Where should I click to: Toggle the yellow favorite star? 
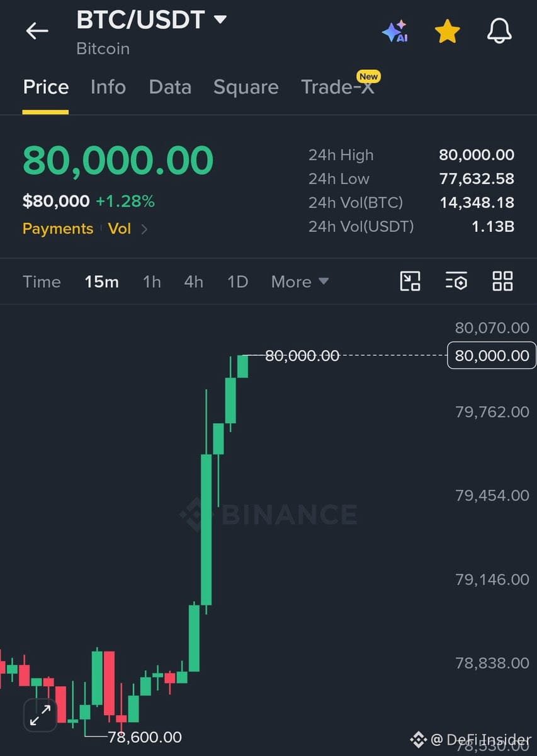click(x=447, y=31)
